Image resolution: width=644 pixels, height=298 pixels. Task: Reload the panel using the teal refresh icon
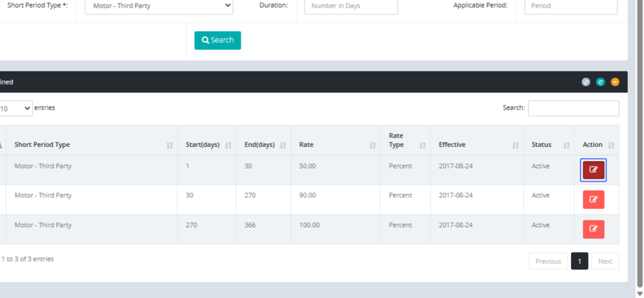pos(601,82)
